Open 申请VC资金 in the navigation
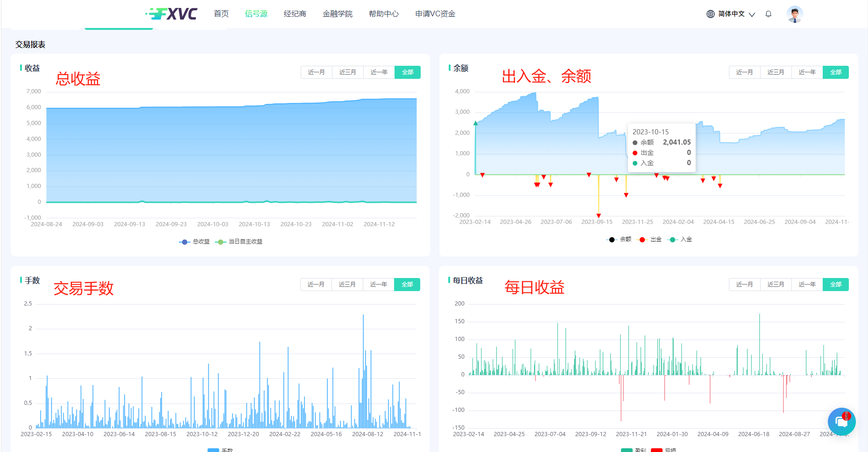 [x=435, y=14]
